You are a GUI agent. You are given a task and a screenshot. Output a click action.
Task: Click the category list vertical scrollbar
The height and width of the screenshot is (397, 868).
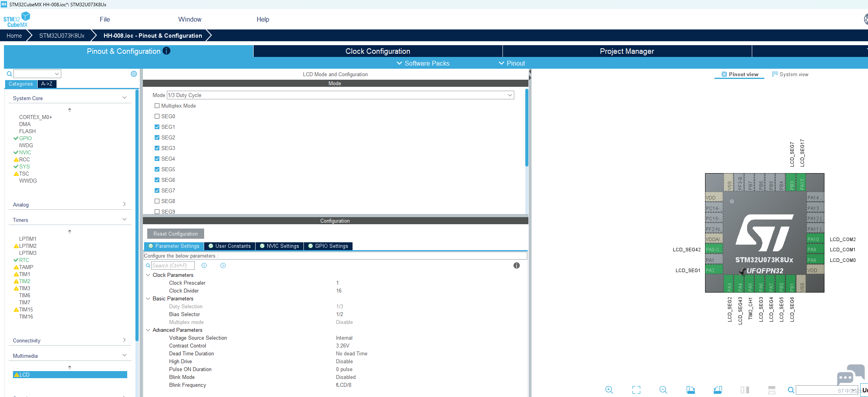pos(137,216)
